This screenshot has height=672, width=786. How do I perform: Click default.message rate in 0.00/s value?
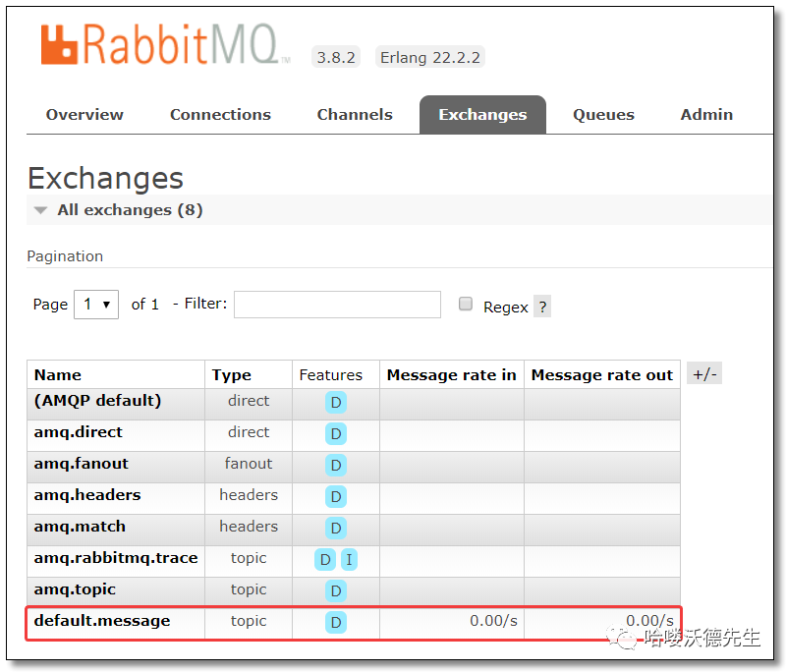click(493, 621)
